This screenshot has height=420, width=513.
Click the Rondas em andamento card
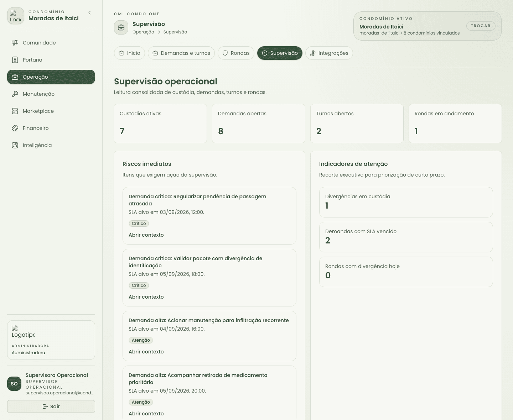point(455,124)
